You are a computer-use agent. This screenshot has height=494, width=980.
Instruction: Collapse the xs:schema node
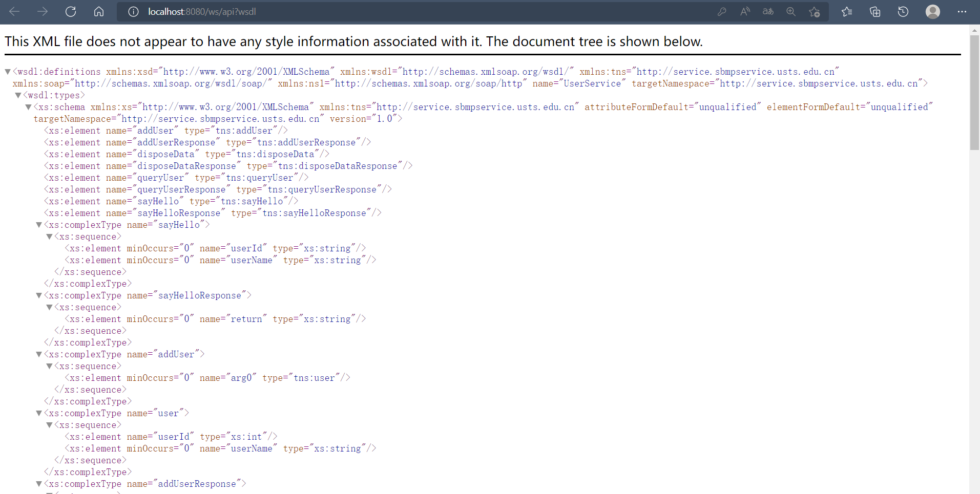tap(28, 107)
